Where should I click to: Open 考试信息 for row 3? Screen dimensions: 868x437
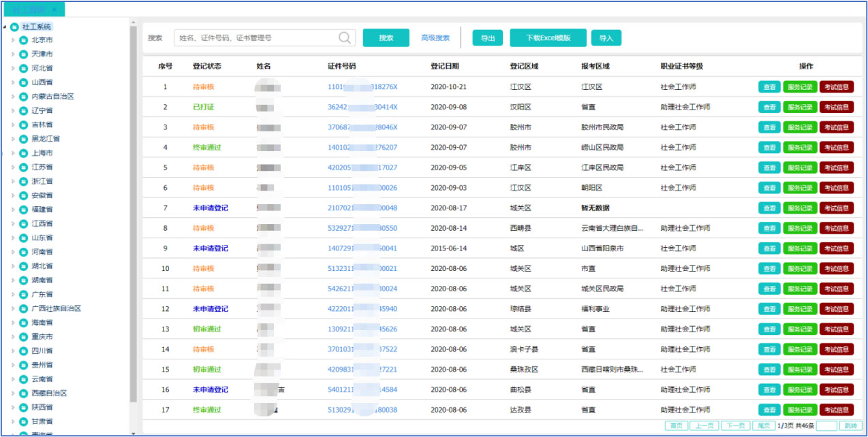point(837,127)
